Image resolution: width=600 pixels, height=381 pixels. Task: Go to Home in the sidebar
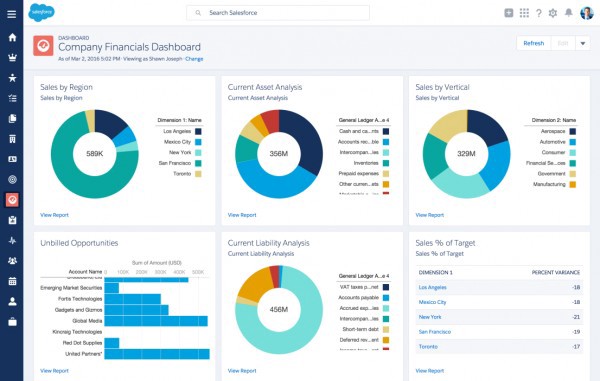point(12,37)
